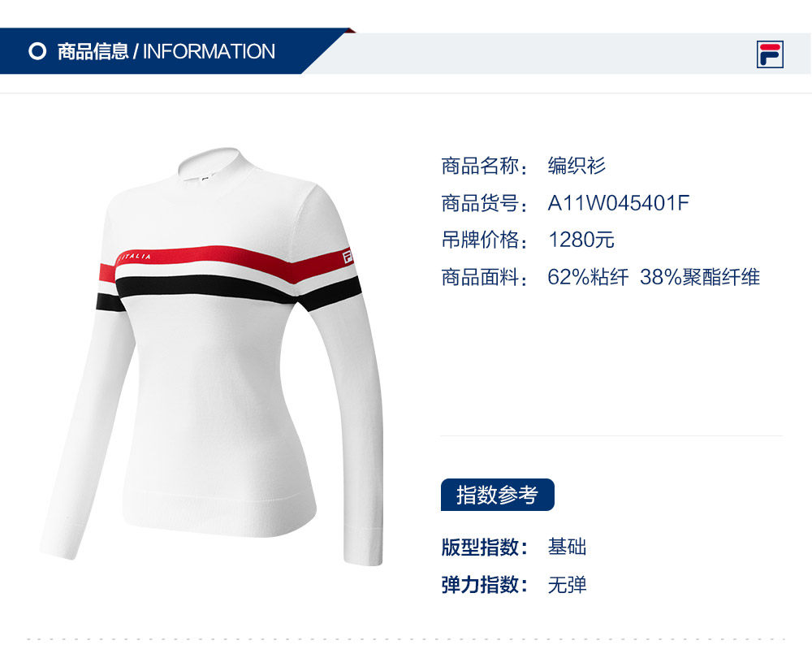Click the FILA logo patch on the sleeve

(x=348, y=258)
